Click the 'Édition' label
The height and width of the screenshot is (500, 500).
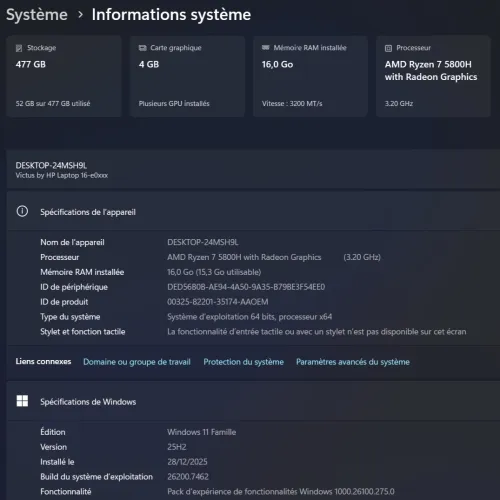point(53,432)
